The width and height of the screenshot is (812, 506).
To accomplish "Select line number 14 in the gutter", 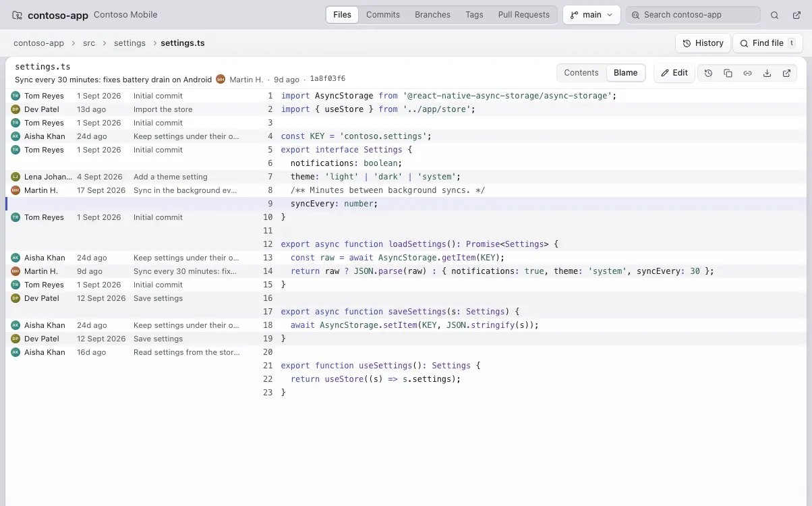I will coord(268,271).
